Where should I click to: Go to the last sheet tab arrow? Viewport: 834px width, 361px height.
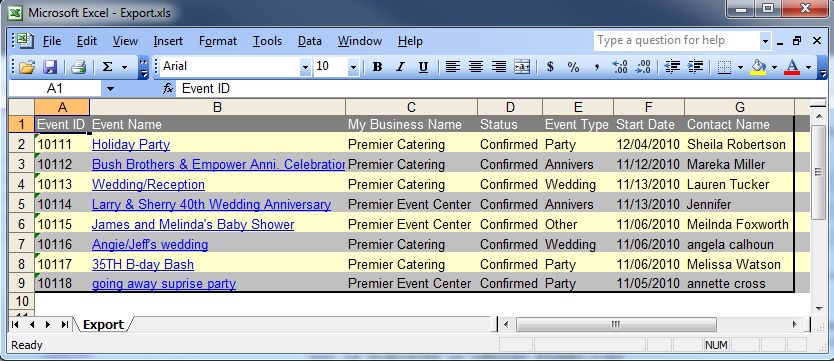(64, 324)
